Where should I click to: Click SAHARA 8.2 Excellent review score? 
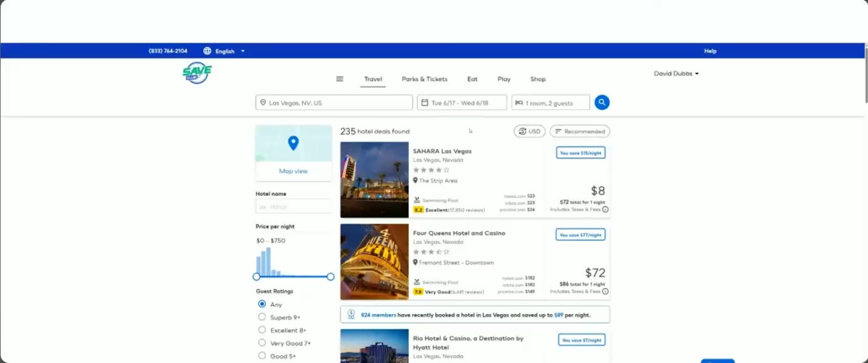[449, 210]
